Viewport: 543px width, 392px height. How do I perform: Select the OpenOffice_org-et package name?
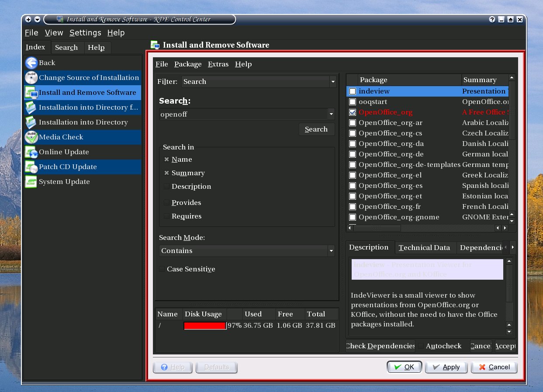(x=390, y=196)
